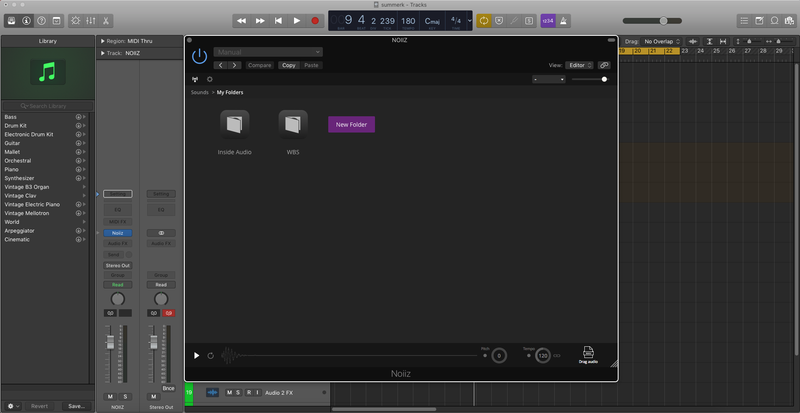Toggle the Noiiz plugin power button
800x413 pixels.
[199, 56]
